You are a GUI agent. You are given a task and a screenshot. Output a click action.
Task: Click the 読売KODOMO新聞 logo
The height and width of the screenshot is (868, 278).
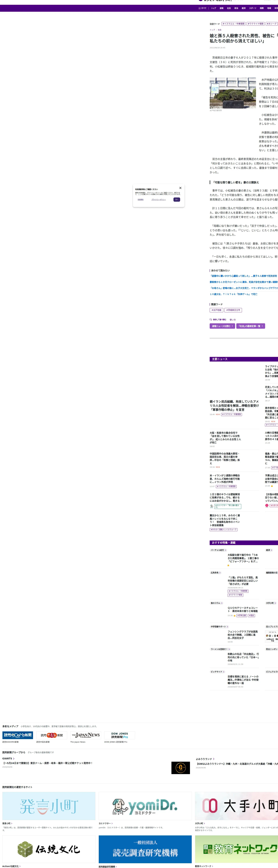point(18,735)
